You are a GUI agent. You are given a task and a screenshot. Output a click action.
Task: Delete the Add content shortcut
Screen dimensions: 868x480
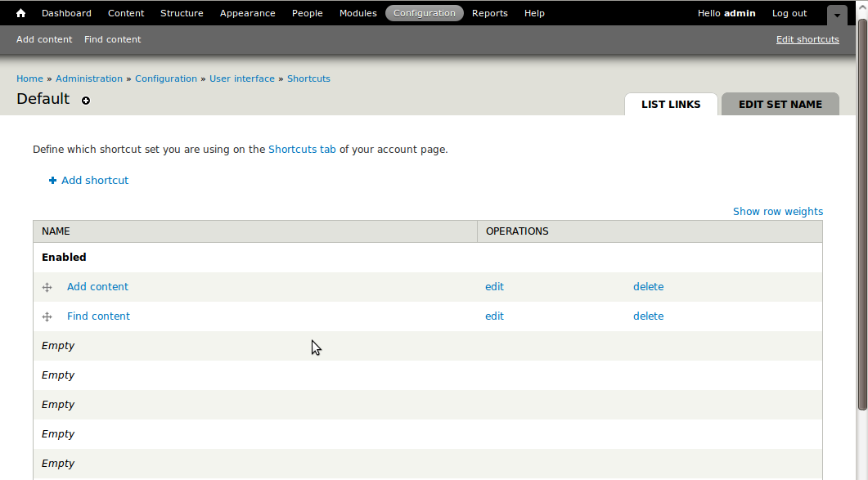pyautogui.click(x=648, y=287)
